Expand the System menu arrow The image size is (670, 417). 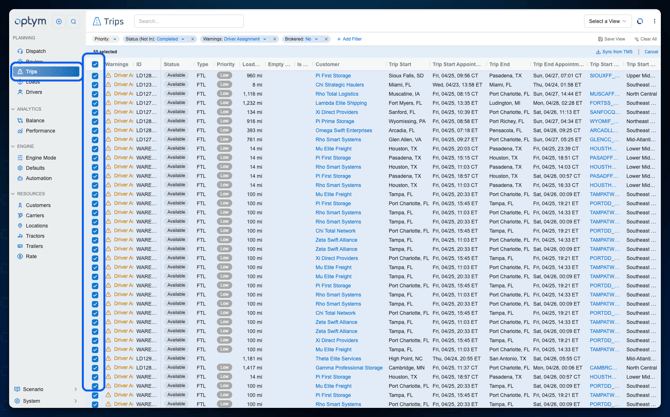coord(76,401)
